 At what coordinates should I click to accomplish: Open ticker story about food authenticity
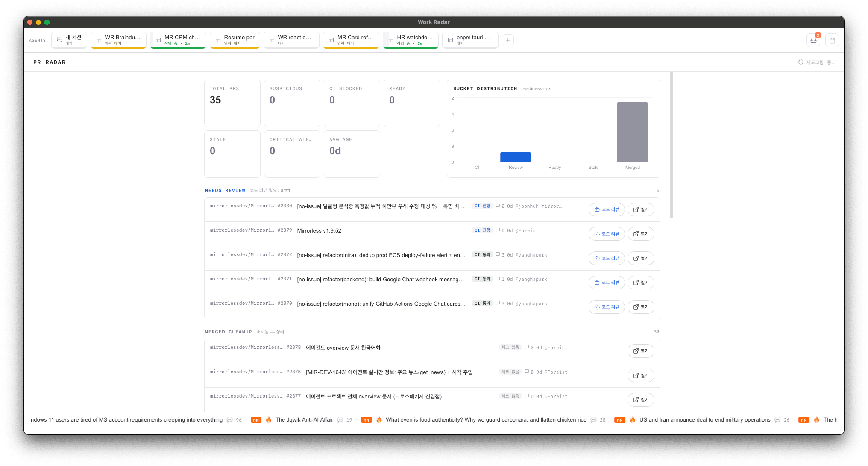click(x=486, y=420)
